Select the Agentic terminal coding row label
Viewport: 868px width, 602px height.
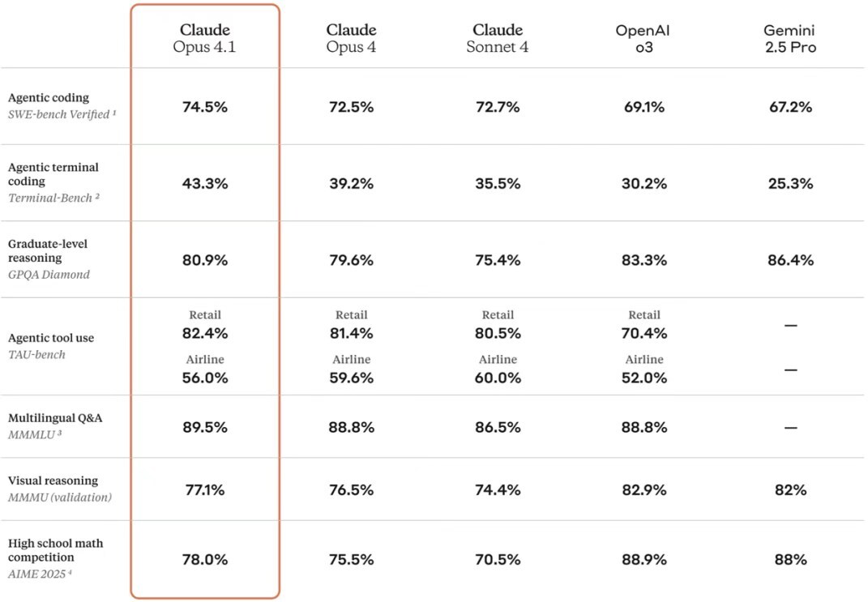click(53, 174)
